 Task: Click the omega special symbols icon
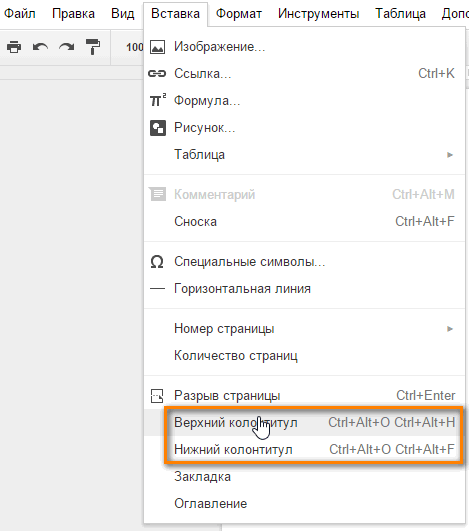[x=157, y=262]
